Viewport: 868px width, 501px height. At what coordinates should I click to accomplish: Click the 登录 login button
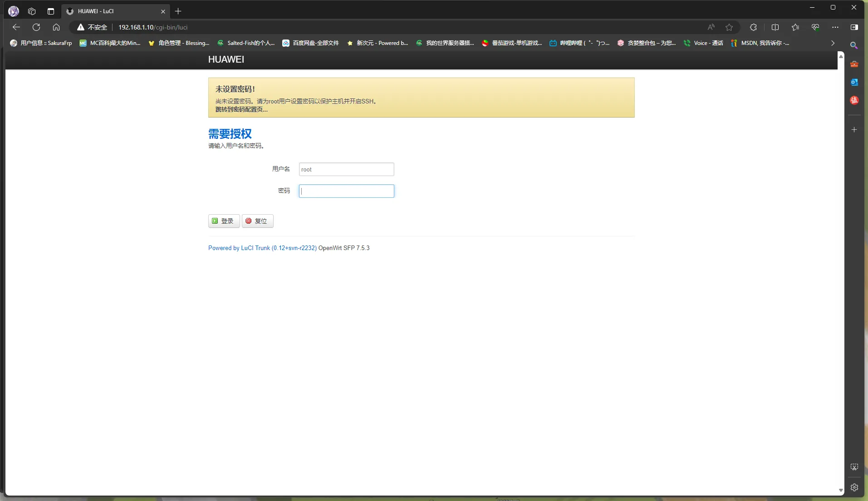(224, 221)
